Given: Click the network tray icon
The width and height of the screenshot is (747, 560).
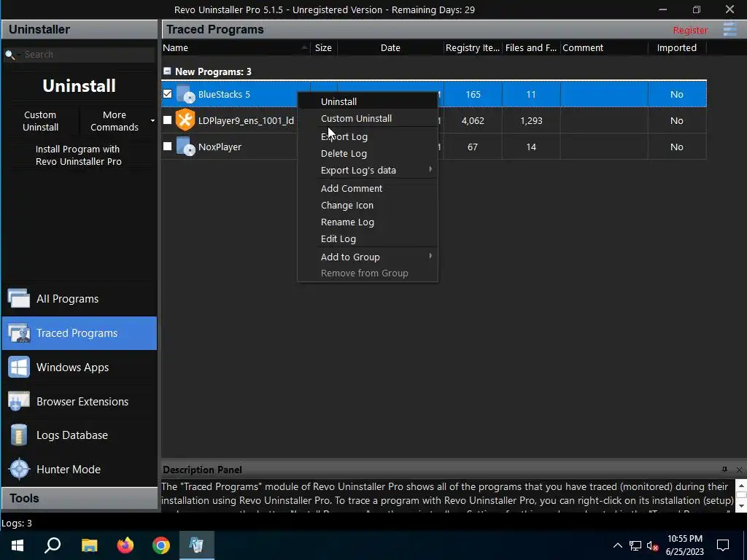Looking at the screenshot, I should (x=635, y=545).
